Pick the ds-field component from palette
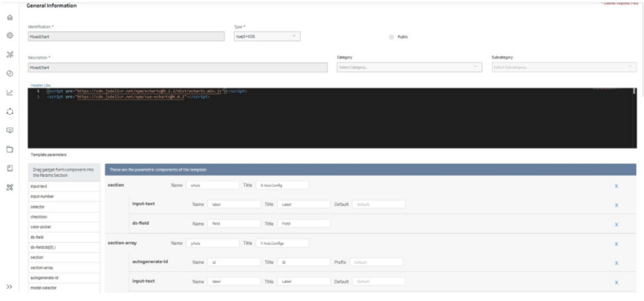The image size is (644, 301). tap(64, 237)
